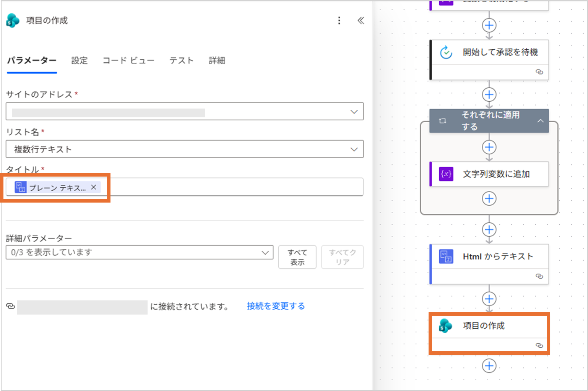
Task: Remove the プレーン テキスト token with X
Action: tap(94, 187)
